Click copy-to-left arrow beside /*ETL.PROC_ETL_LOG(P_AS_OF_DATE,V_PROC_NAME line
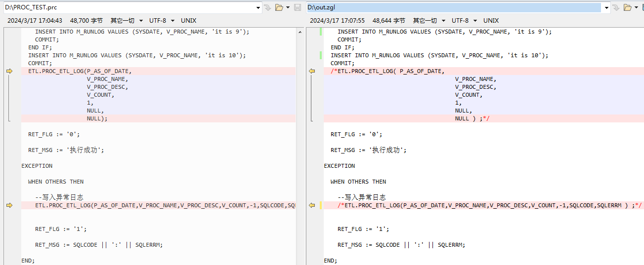The height and width of the screenshot is (265, 644). [x=312, y=205]
